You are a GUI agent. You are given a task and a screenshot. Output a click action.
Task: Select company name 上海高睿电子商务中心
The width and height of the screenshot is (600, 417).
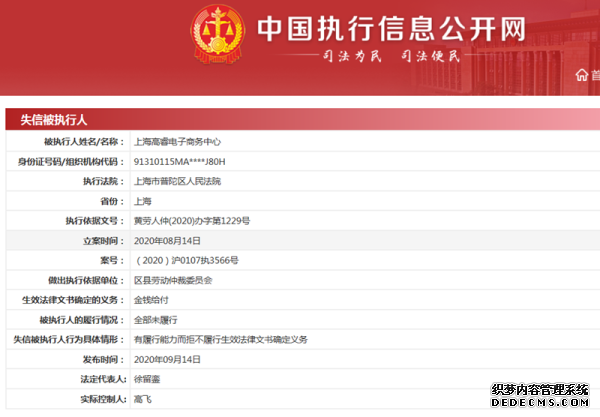click(x=177, y=142)
